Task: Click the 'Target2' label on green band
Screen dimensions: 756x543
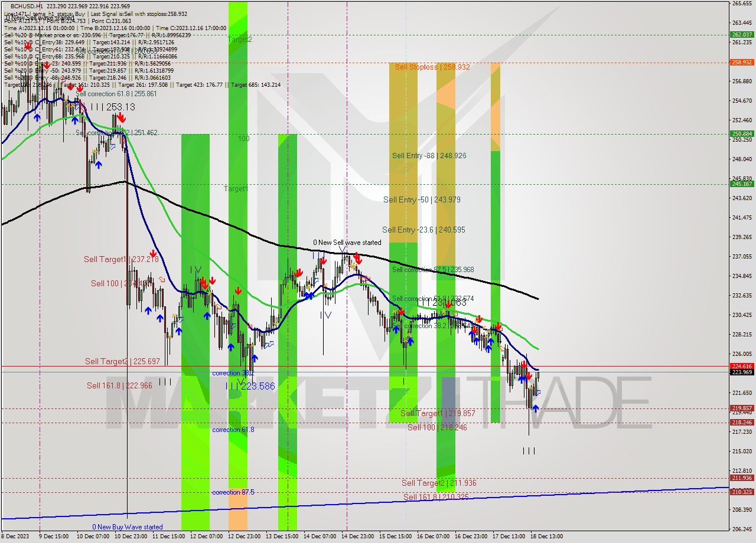Action: [x=240, y=39]
